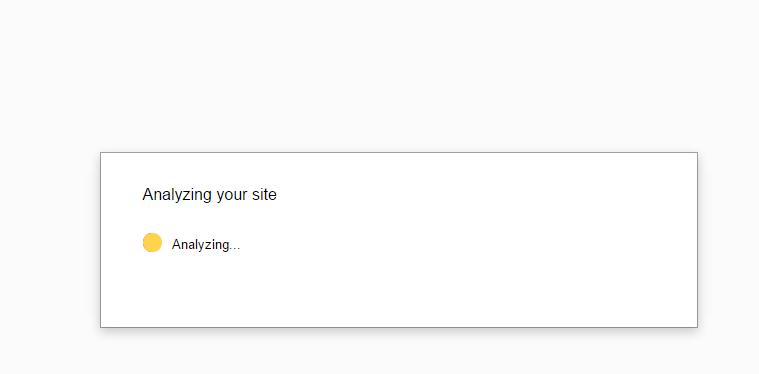Viewport: 759px width, 374px height.
Task: Click the word "your" in the heading
Action: tap(232, 195)
